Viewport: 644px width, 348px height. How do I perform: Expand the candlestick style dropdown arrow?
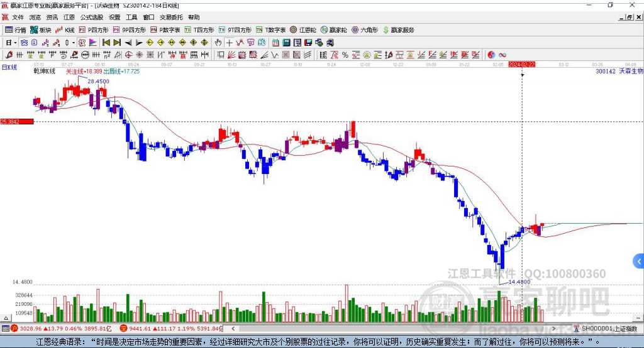(x=74, y=43)
